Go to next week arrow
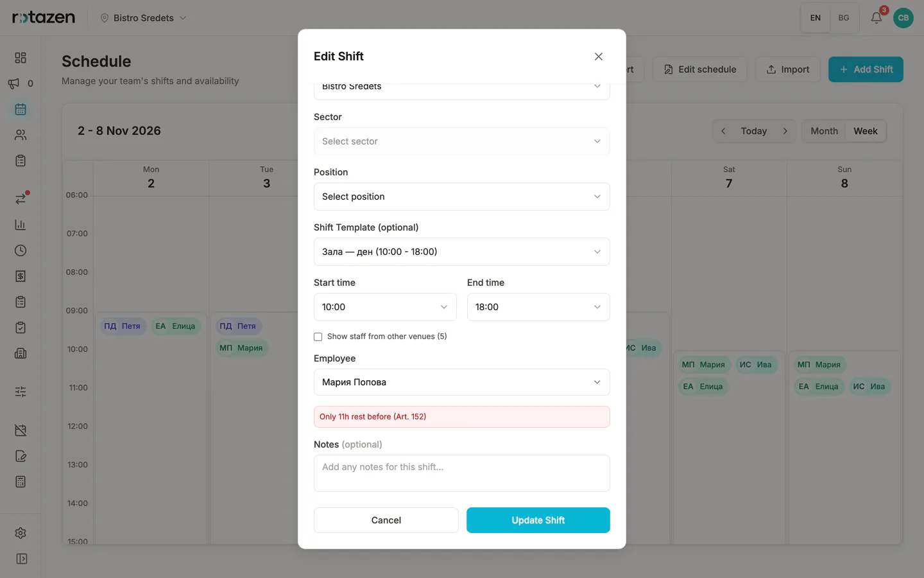Image resolution: width=924 pixels, height=578 pixels. [x=785, y=131]
